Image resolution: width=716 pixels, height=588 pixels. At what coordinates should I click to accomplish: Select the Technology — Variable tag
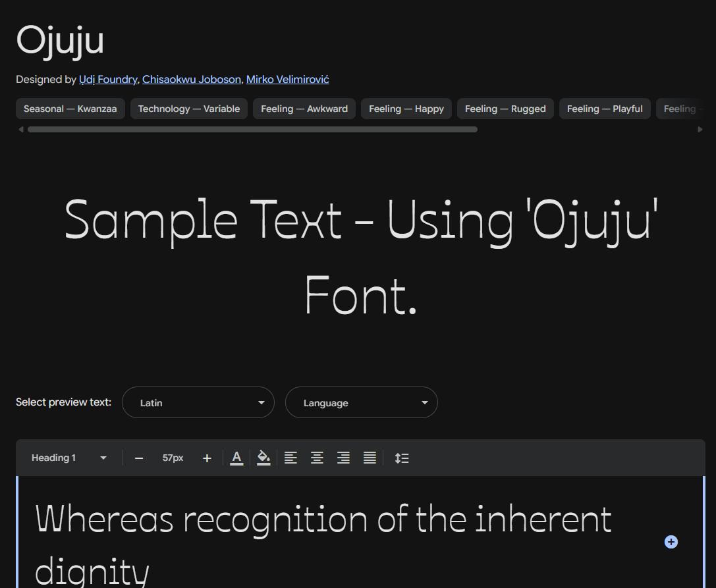pyautogui.click(x=189, y=109)
